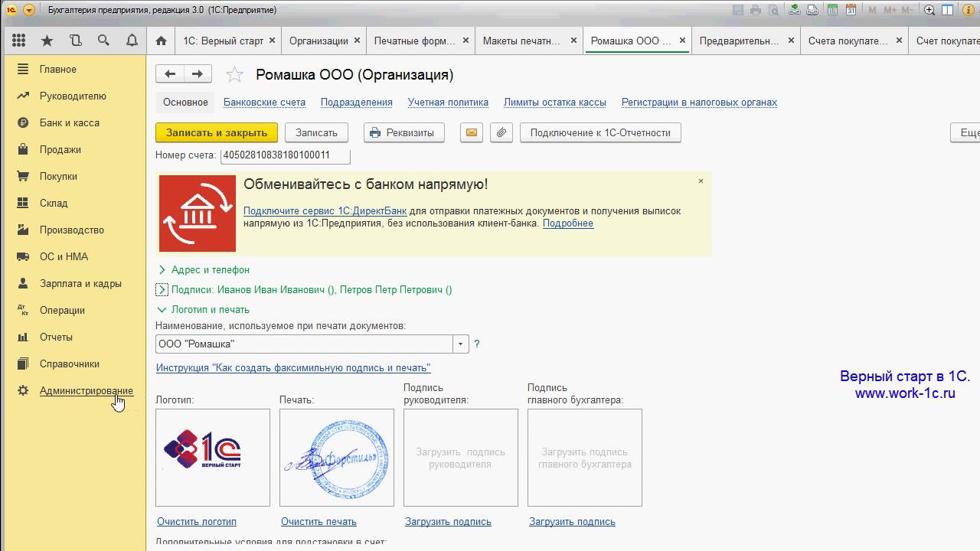Image resolution: width=980 pixels, height=551 pixels.
Task: Close the bank exchange banner
Action: pyautogui.click(x=701, y=181)
